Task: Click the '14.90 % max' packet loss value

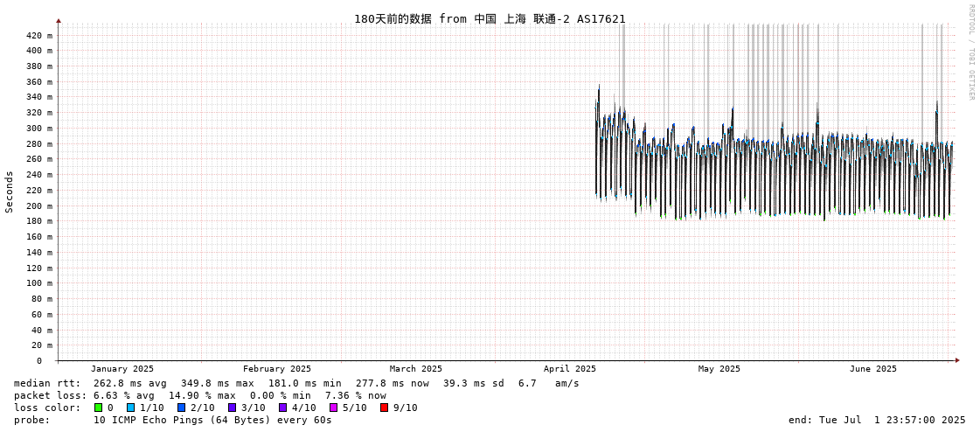Action: click(202, 395)
